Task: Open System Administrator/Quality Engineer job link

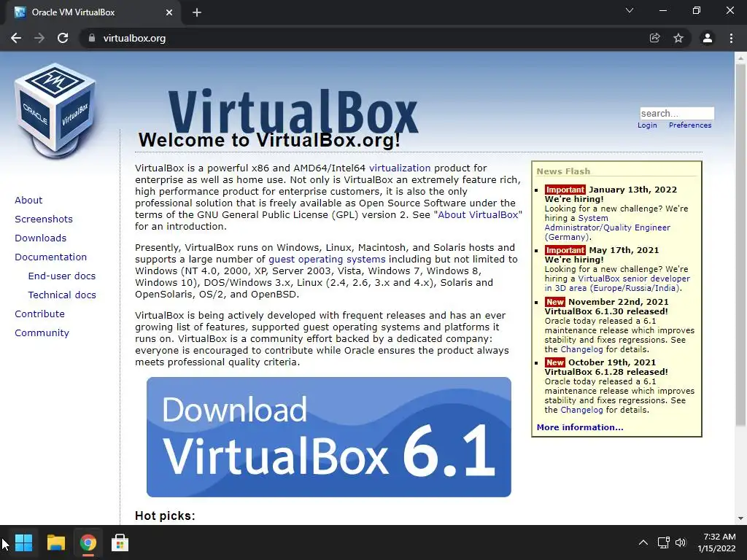Action: pos(608,227)
